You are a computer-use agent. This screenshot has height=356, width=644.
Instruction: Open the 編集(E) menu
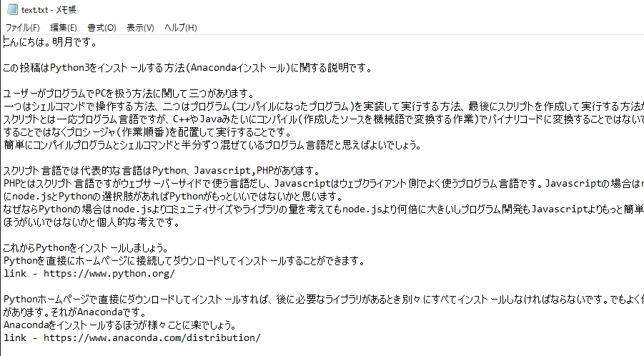(x=63, y=27)
